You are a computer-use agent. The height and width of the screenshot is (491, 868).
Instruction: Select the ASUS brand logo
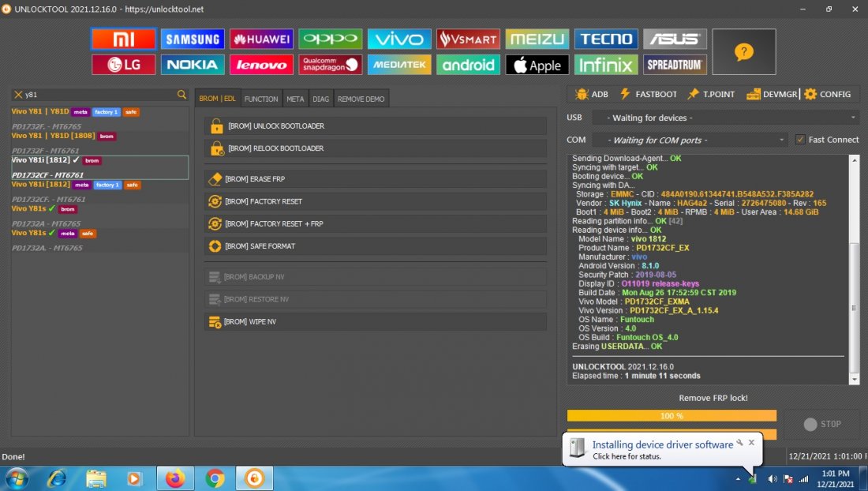[675, 39]
